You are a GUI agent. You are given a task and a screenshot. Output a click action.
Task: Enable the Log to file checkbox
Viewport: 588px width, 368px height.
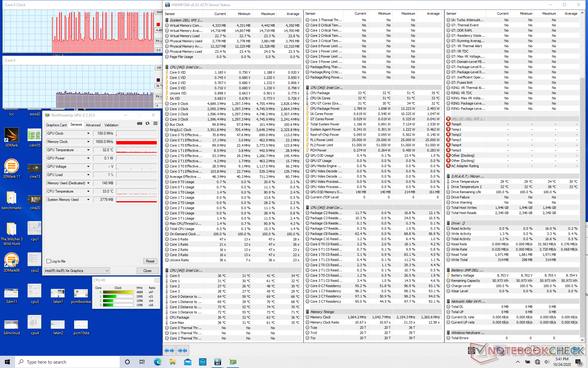pyautogui.click(x=48, y=261)
